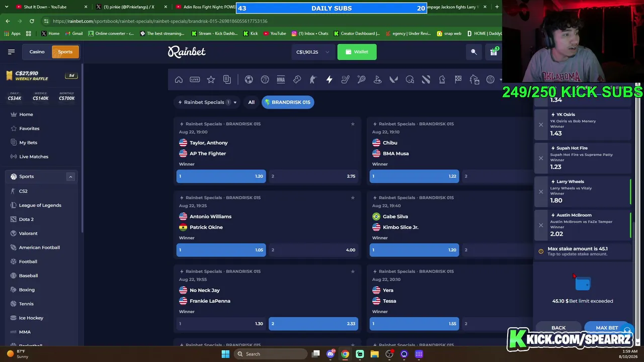644x362 pixels.
Task: Select the boxing glove sport icon
Action: click(x=297, y=79)
